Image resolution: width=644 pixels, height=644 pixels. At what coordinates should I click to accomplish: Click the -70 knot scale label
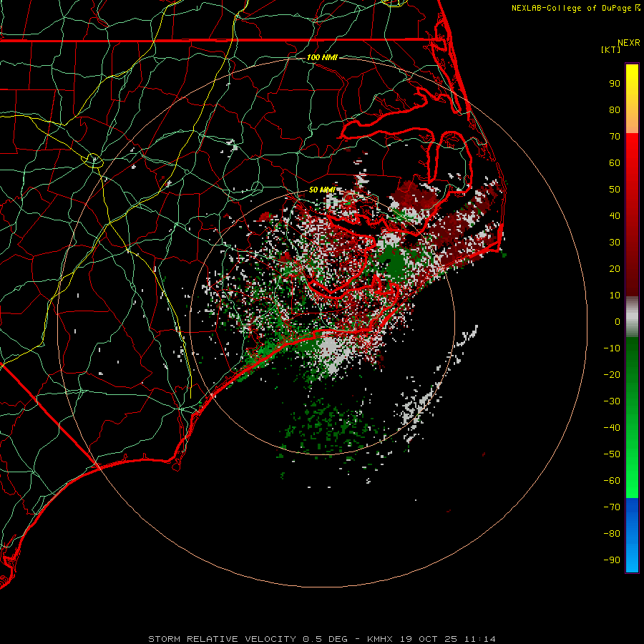pyautogui.click(x=612, y=507)
